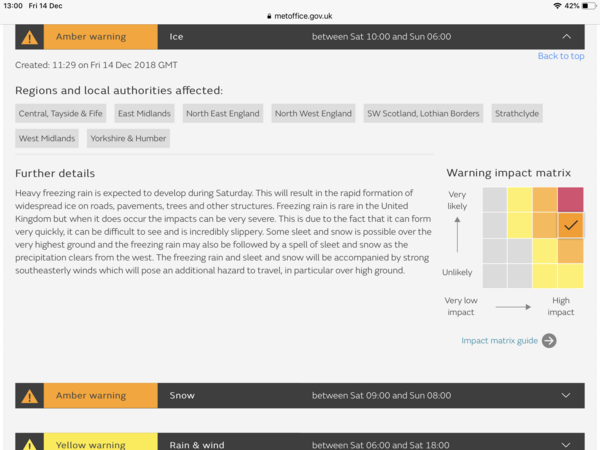The height and width of the screenshot is (450, 600).
Task: Follow the Back to top link
Action: coord(561,56)
